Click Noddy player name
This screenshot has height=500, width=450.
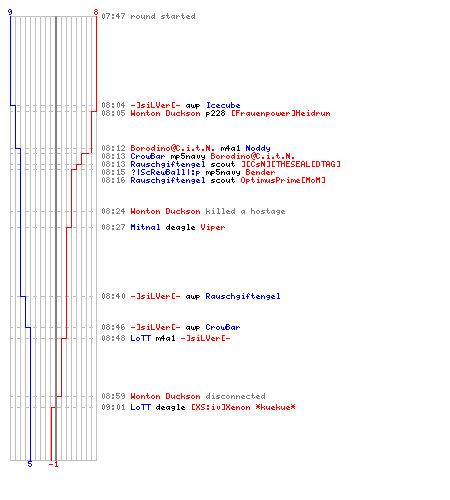pyautogui.click(x=258, y=148)
